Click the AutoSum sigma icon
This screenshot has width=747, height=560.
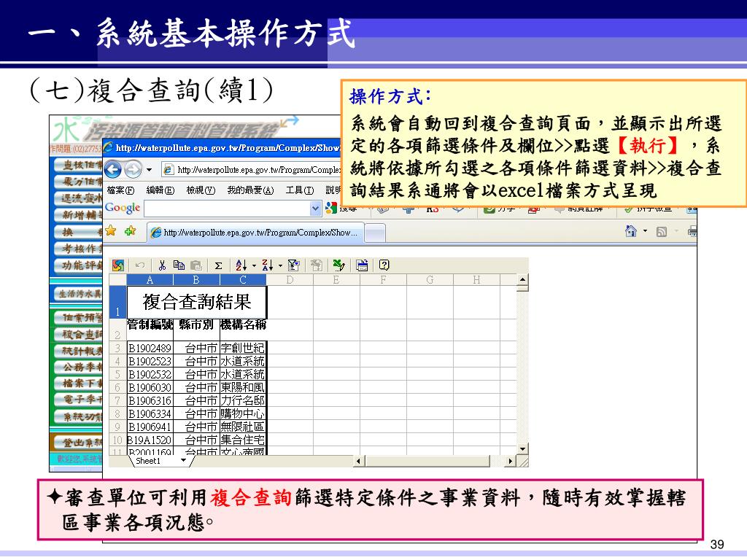218,265
